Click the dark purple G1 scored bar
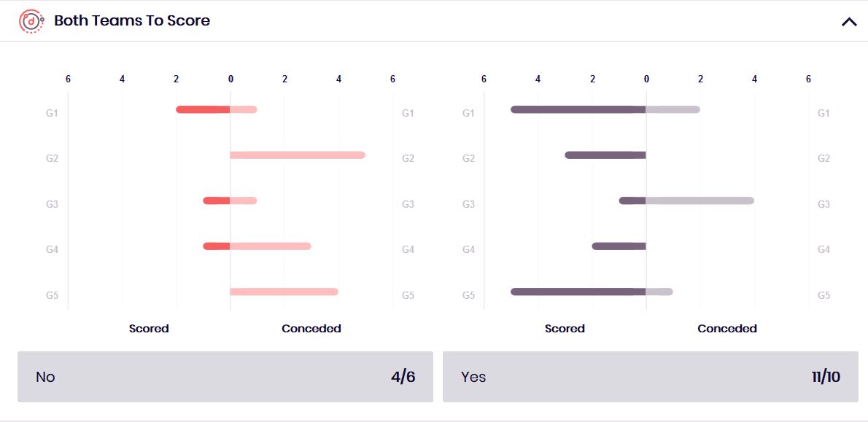 [578, 109]
